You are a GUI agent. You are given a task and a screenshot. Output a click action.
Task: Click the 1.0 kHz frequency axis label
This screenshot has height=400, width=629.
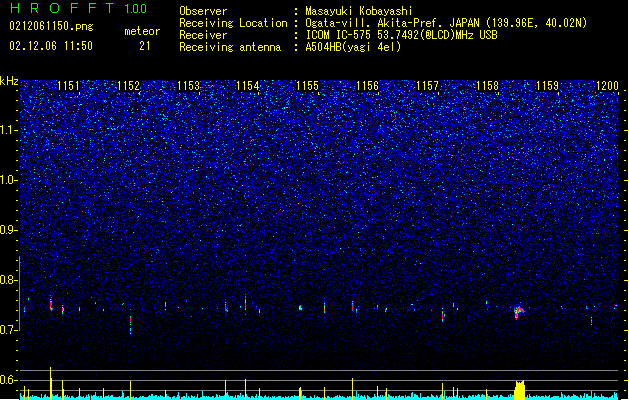(9, 181)
